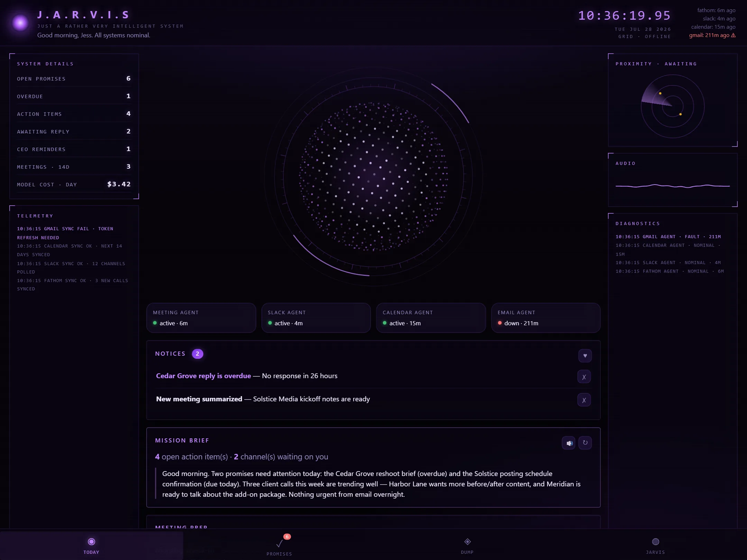747x560 pixels.
Task: Select the CEO Reminders row
Action: coord(74,149)
